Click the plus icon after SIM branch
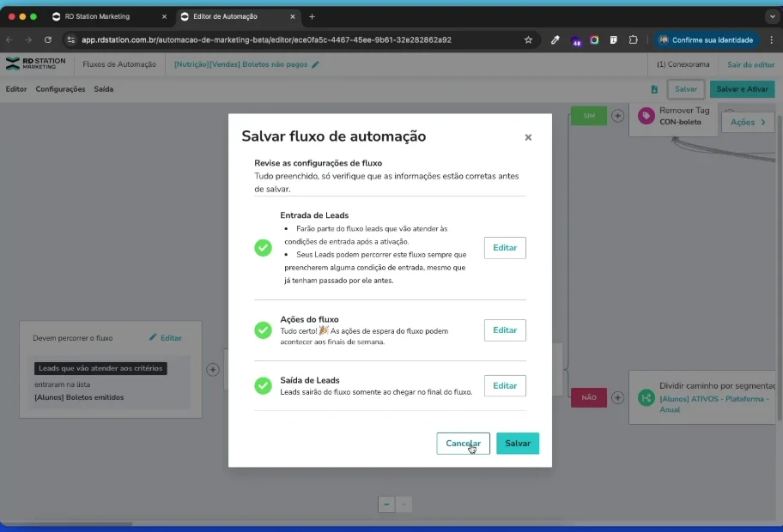 point(617,116)
